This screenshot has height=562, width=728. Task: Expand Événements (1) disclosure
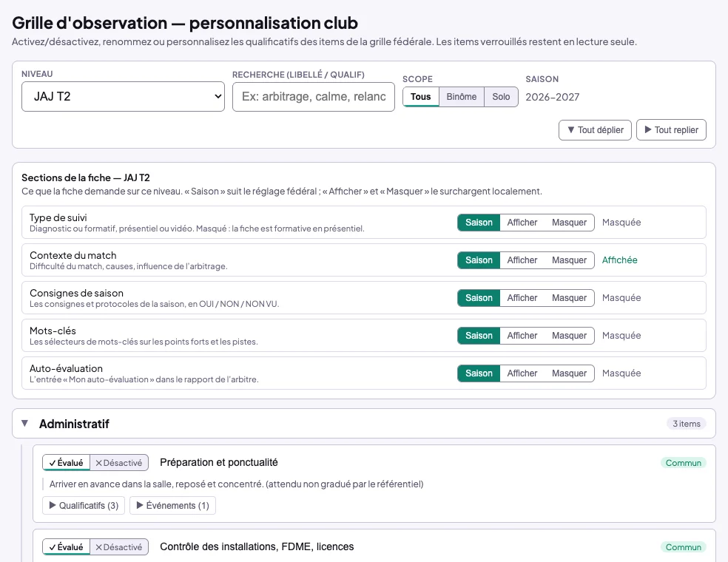pos(172,505)
